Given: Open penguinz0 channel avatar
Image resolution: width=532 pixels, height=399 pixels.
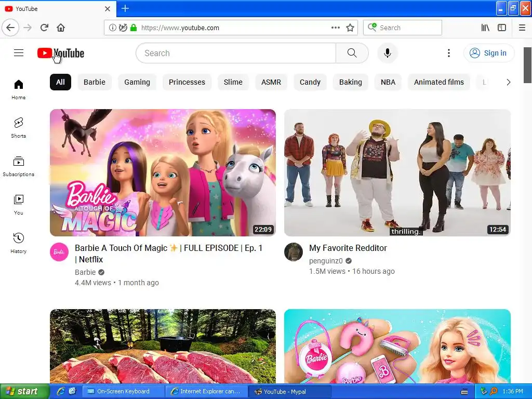Looking at the screenshot, I should 294,252.
